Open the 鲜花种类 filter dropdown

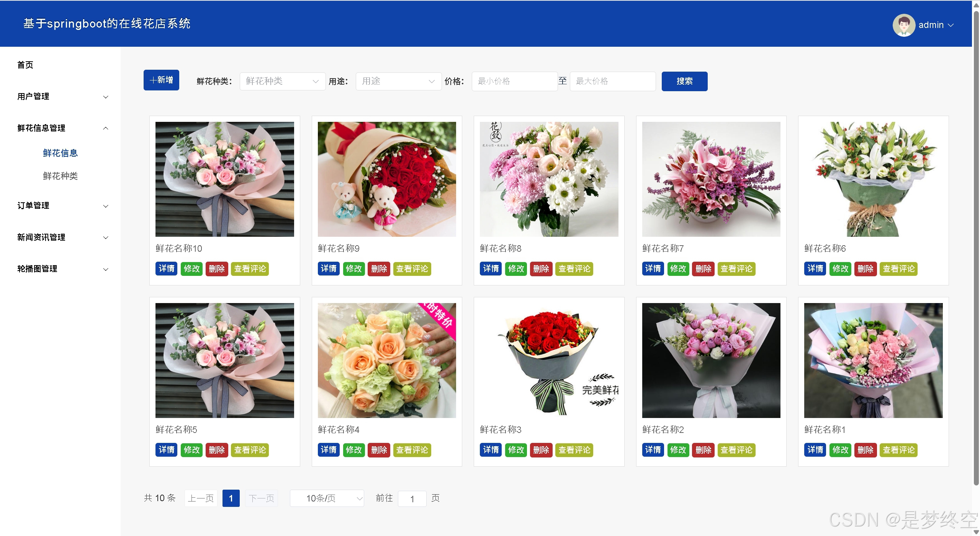[x=282, y=81]
